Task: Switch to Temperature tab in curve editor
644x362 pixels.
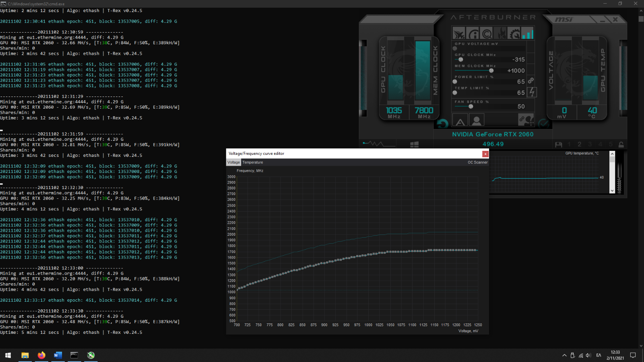Action: click(x=252, y=162)
